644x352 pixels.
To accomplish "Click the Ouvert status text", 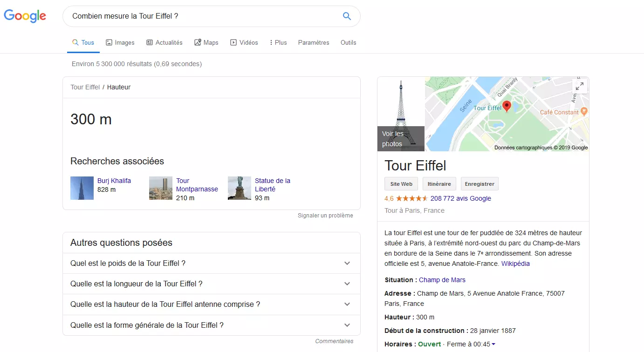I will tap(429, 344).
